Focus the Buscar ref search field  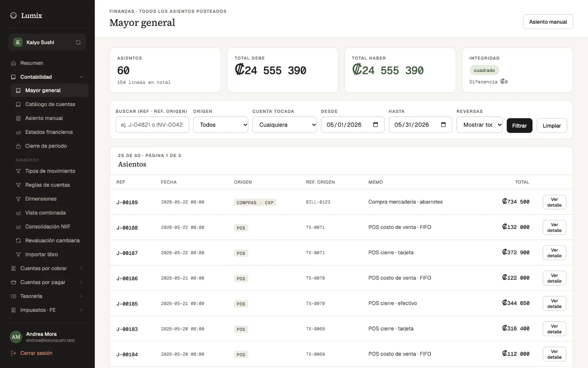[x=152, y=125]
